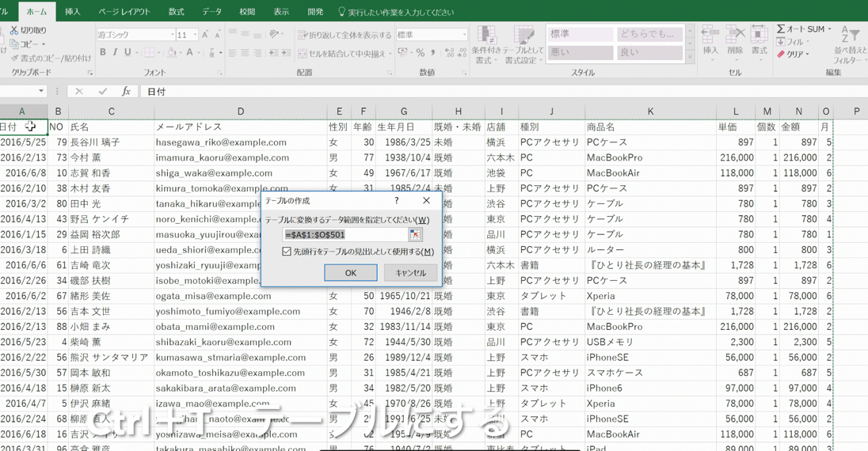
Task: Expand the Name Box dropdown arrow
Action: (41, 91)
